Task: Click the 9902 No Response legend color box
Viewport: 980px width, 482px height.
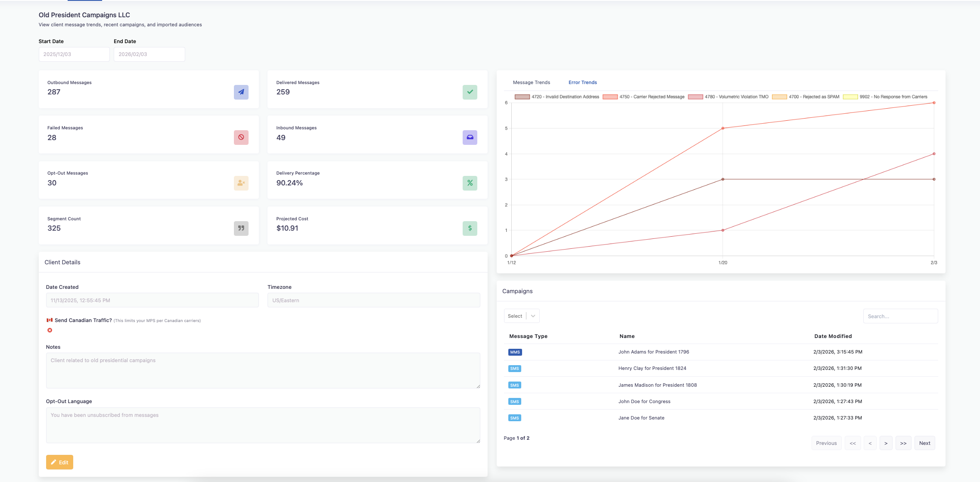Action: click(850, 97)
